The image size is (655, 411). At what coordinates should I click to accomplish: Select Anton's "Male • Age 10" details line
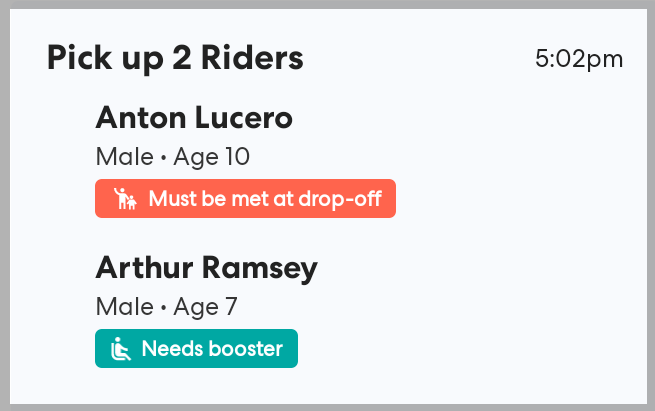172,157
